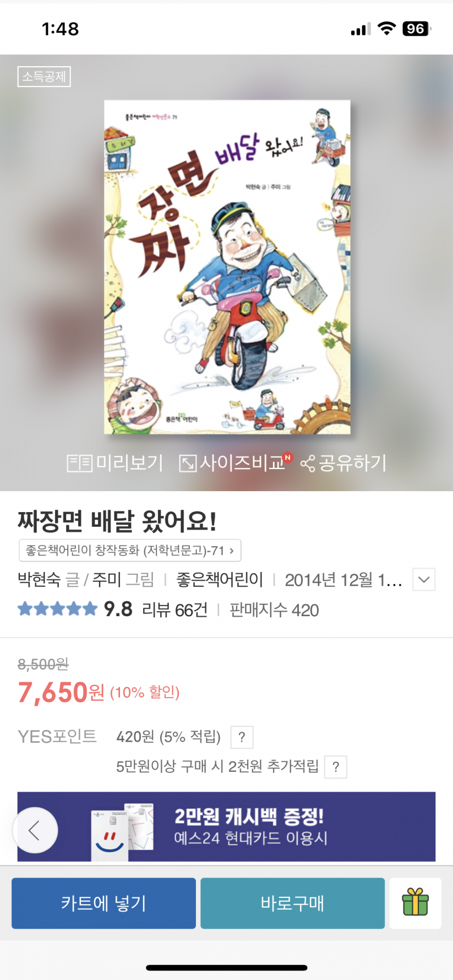
Task: Tap the 짜장면 배달 왔어요 book cover
Action: pos(227,267)
